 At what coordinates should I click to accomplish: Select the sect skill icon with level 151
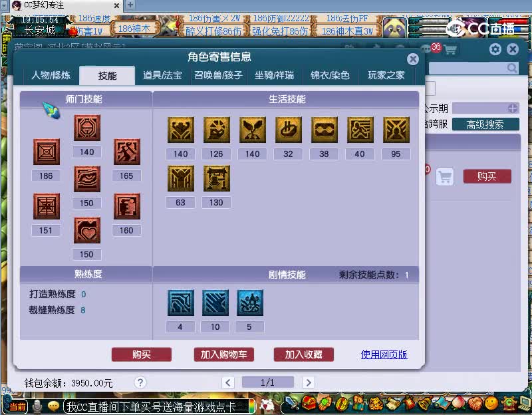(47, 206)
